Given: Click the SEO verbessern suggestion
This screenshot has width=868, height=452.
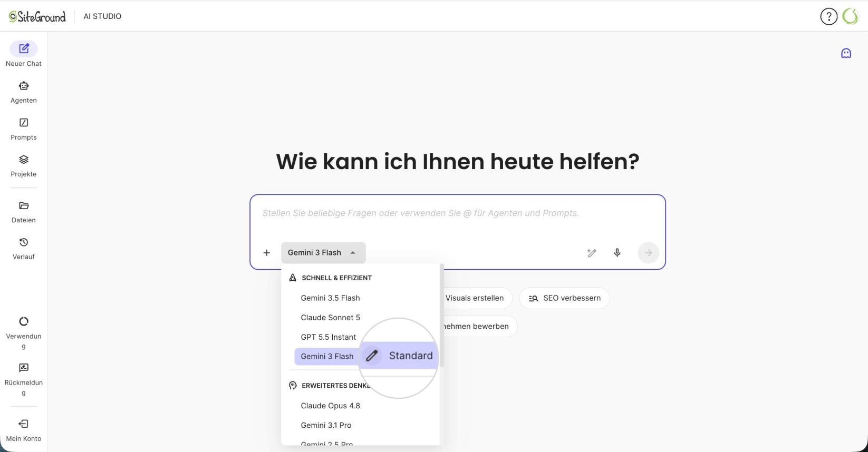Looking at the screenshot, I should tap(564, 298).
